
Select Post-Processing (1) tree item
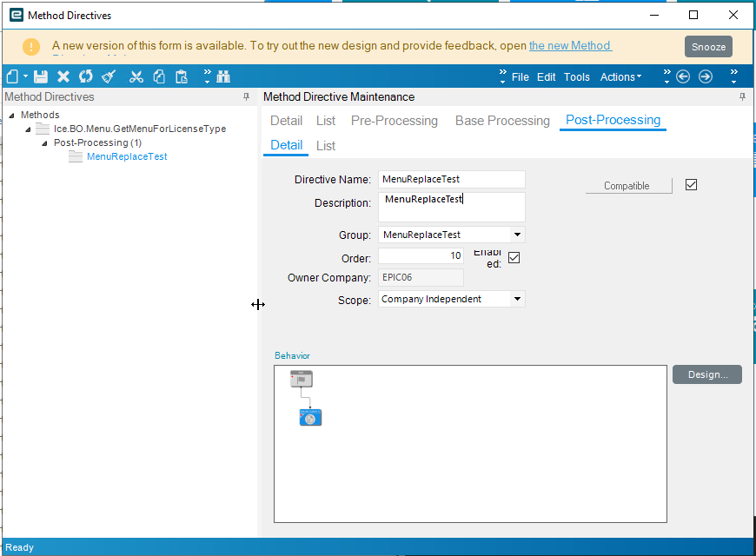(x=97, y=142)
